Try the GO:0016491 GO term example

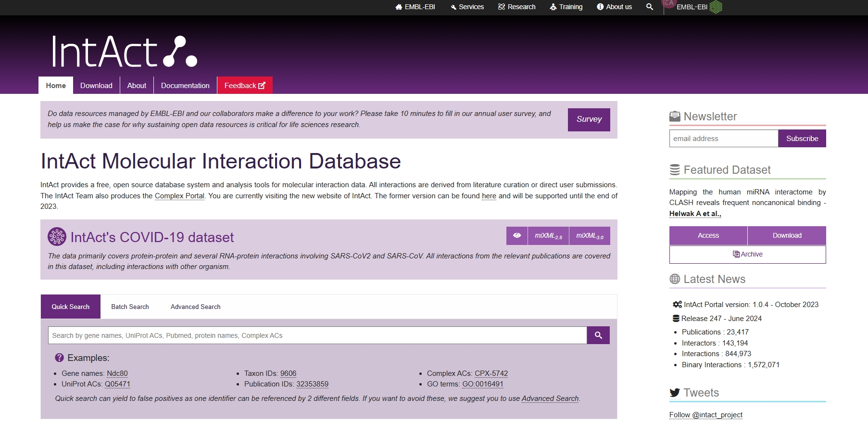[x=483, y=384]
